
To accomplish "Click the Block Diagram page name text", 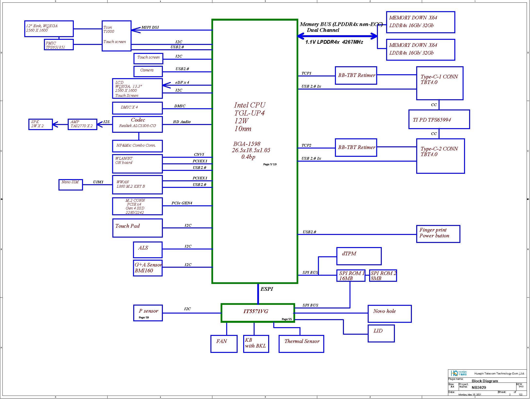I will [484, 381].
